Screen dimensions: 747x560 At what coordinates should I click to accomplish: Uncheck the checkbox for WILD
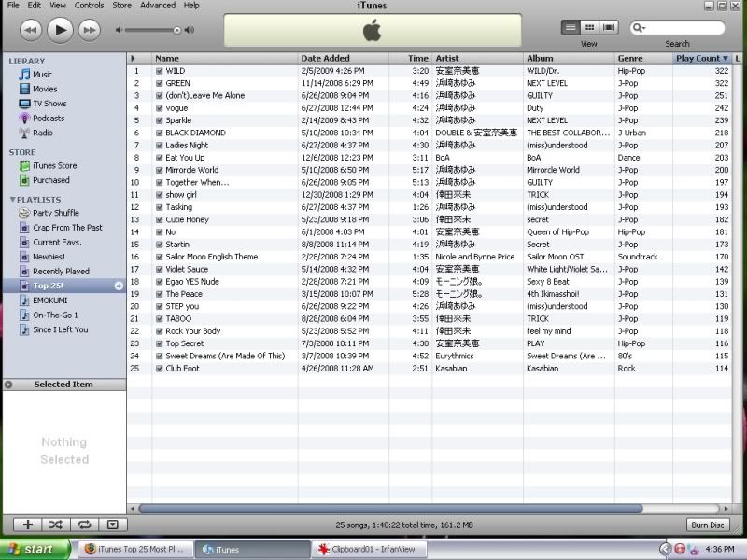[x=160, y=71]
